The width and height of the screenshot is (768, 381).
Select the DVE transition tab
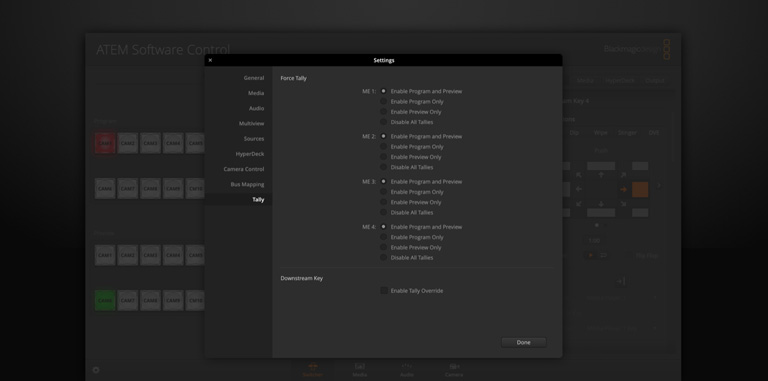click(x=654, y=133)
